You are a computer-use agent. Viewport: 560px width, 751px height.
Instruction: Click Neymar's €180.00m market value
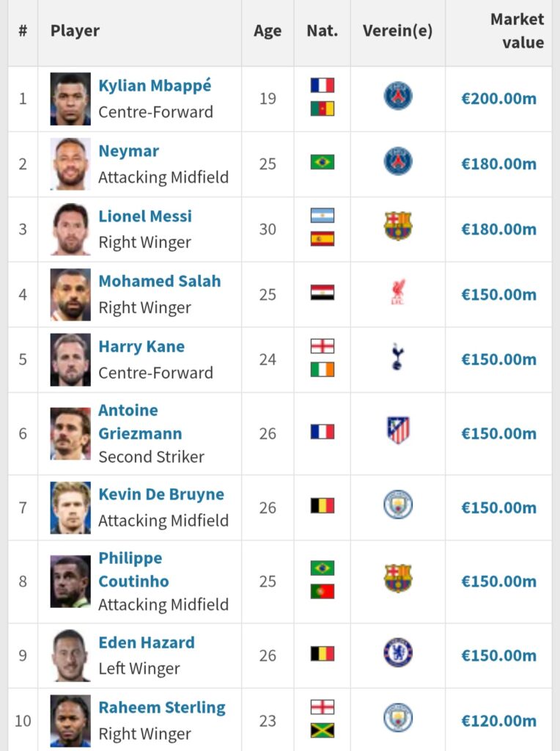pyautogui.click(x=498, y=164)
